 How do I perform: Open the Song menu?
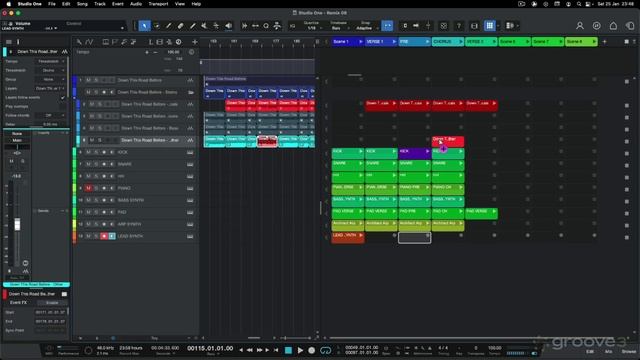click(x=82, y=4)
